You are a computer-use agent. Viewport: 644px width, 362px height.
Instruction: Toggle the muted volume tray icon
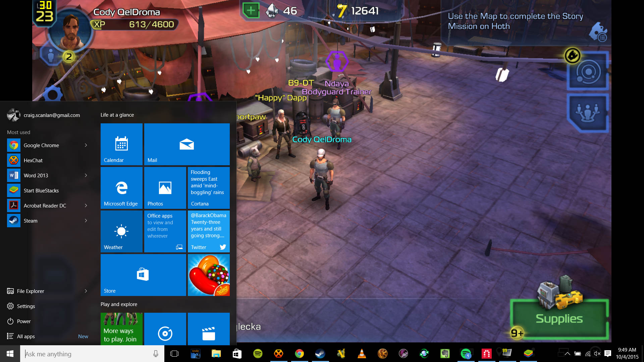coord(597,353)
